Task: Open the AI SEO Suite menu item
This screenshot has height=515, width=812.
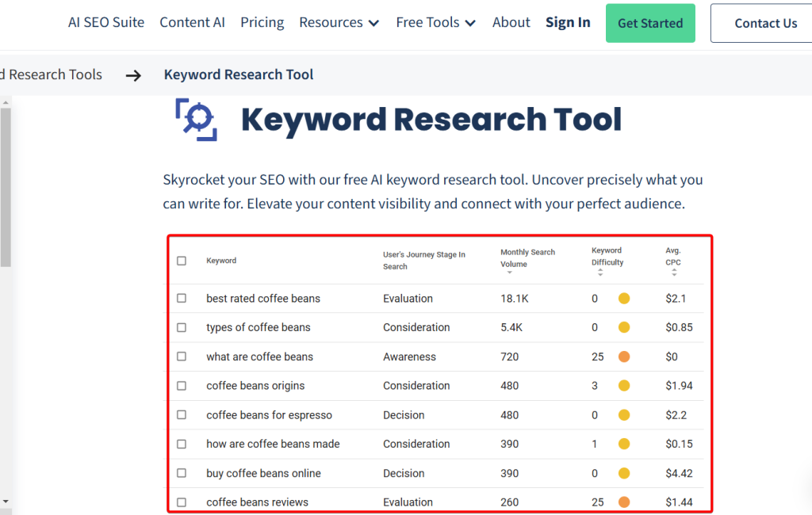Action: click(106, 23)
